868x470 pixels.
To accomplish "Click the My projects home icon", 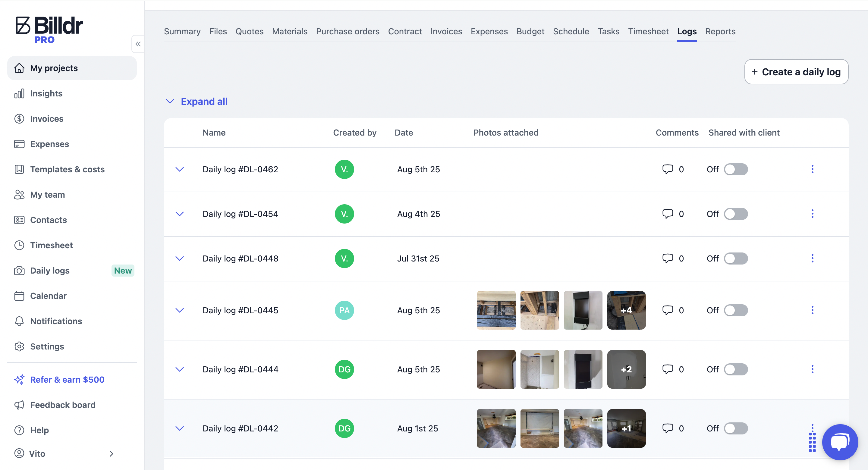I will point(19,68).
